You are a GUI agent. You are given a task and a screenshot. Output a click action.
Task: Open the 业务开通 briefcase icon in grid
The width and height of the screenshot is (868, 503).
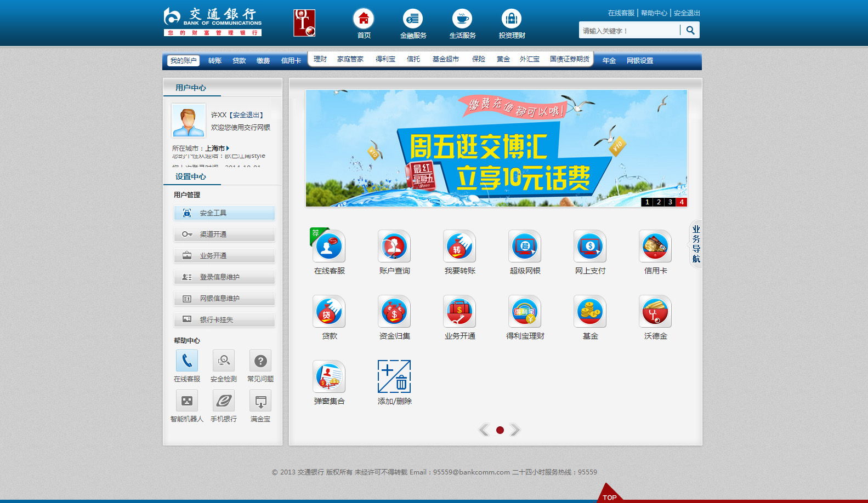pos(459,311)
